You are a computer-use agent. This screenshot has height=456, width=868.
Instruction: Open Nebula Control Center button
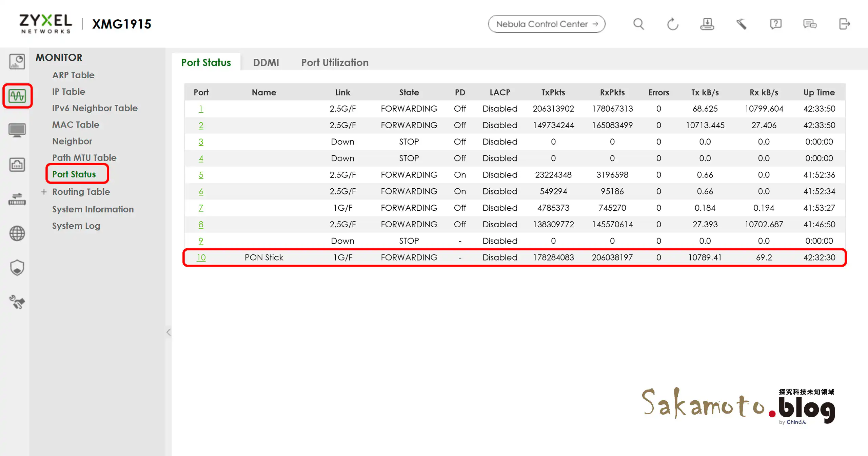pyautogui.click(x=546, y=24)
